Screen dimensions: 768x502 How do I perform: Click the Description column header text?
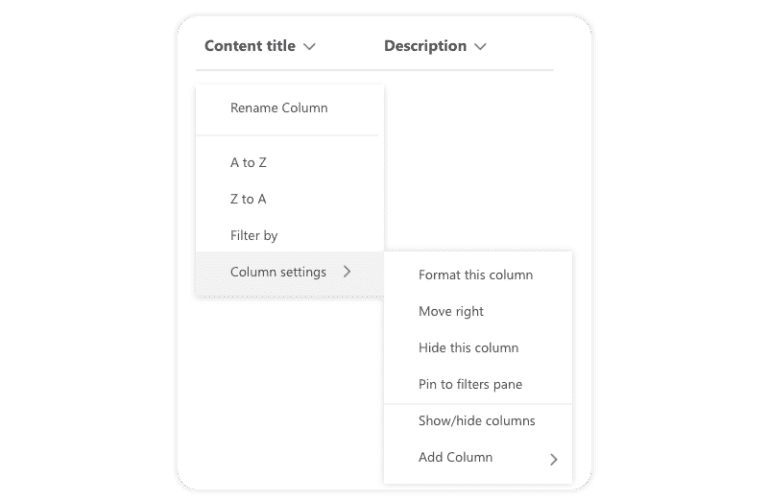pyautogui.click(x=425, y=46)
